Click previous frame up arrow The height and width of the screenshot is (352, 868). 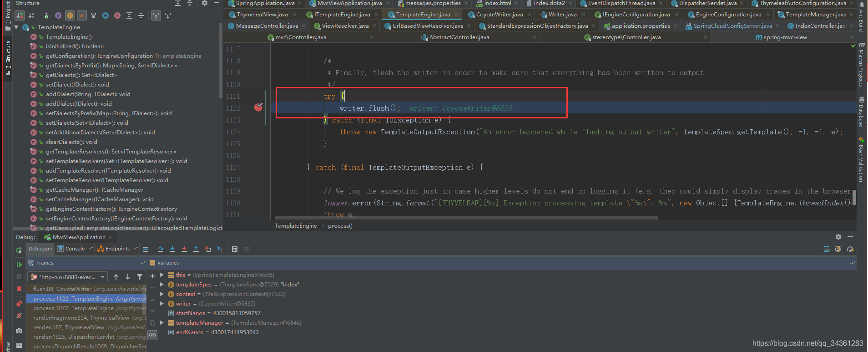point(116,277)
